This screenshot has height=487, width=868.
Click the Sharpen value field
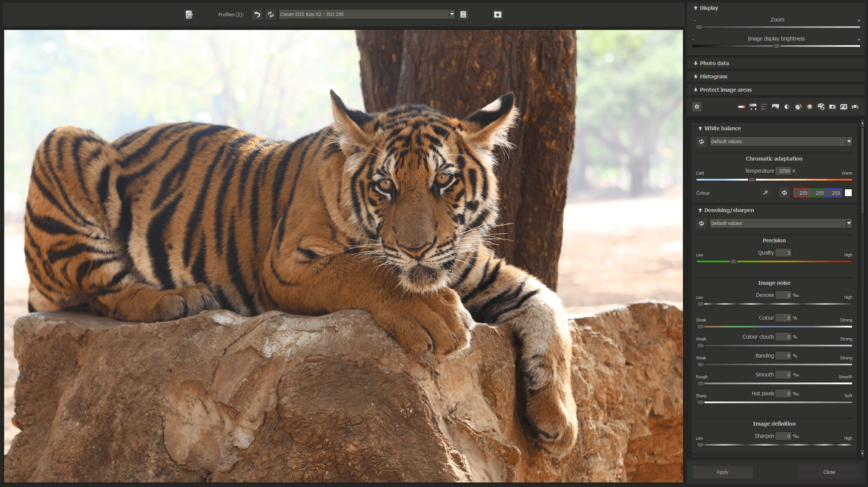(x=783, y=436)
